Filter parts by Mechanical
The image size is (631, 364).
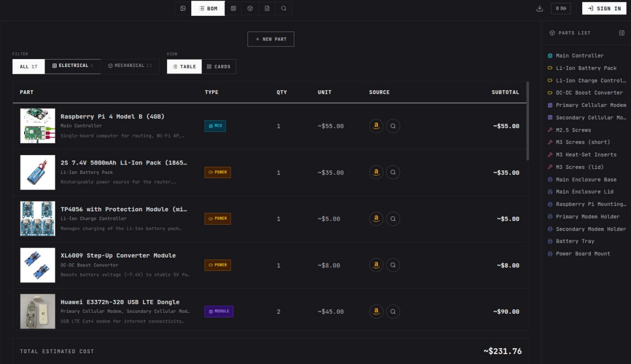click(x=130, y=66)
